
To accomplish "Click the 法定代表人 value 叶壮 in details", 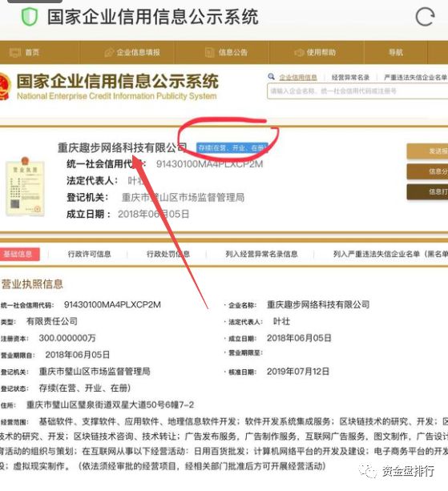I will 281,321.
